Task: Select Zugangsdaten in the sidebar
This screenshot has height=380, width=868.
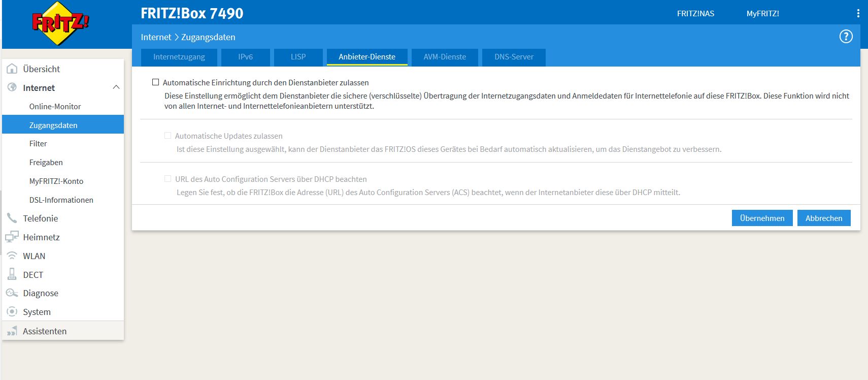Action: pos(63,125)
